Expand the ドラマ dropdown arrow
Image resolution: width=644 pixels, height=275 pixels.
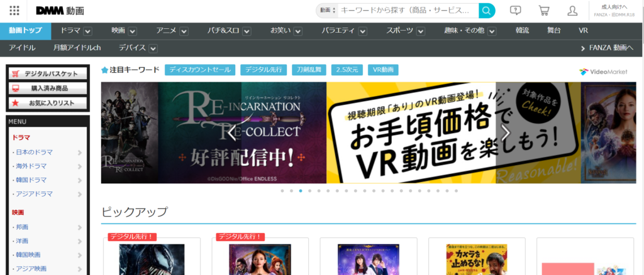[88, 31]
